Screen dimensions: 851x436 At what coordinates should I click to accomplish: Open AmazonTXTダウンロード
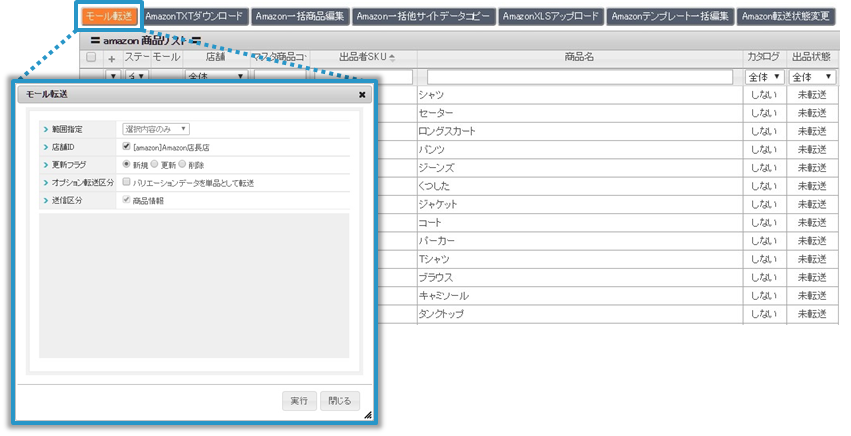(194, 16)
